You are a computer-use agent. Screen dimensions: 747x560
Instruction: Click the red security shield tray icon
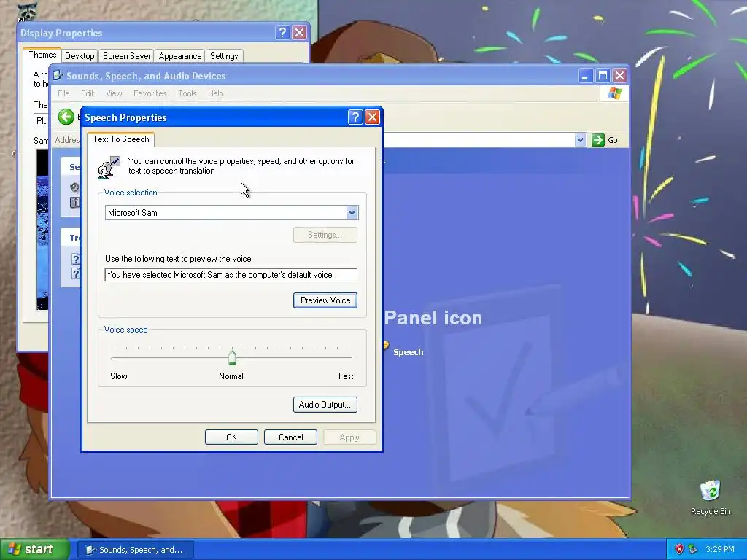point(679,549)
